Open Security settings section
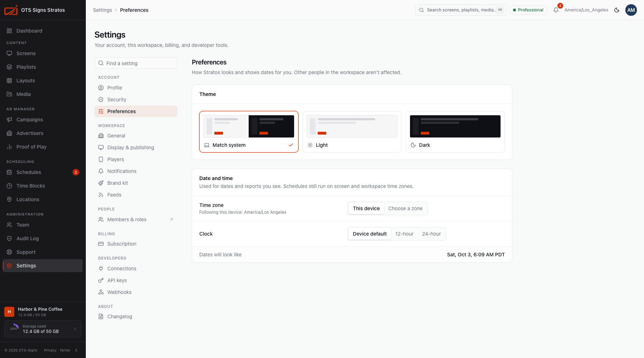Screen dimensions: 644x358 (x=136, y=100)
